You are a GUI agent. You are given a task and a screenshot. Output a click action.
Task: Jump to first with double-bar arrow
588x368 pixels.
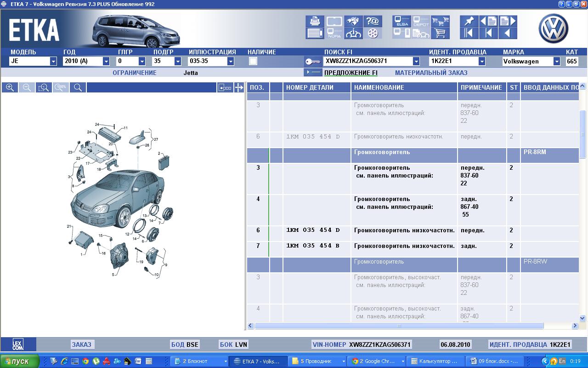(x=469, y=33)
